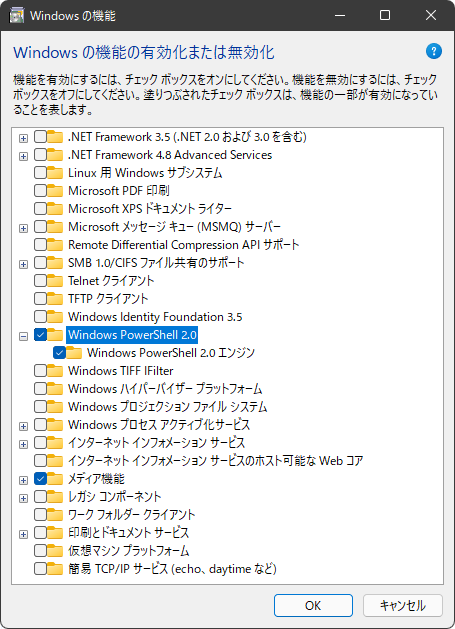
Task: Click OK to apply feature changes
Action: pyautogui.click(x=313, y=606)
